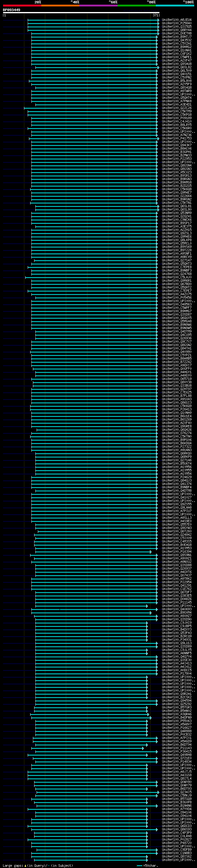197x868 pixels.
Task: Select the UniRef100_P48720 label
Action: click(x=177, y=843)
